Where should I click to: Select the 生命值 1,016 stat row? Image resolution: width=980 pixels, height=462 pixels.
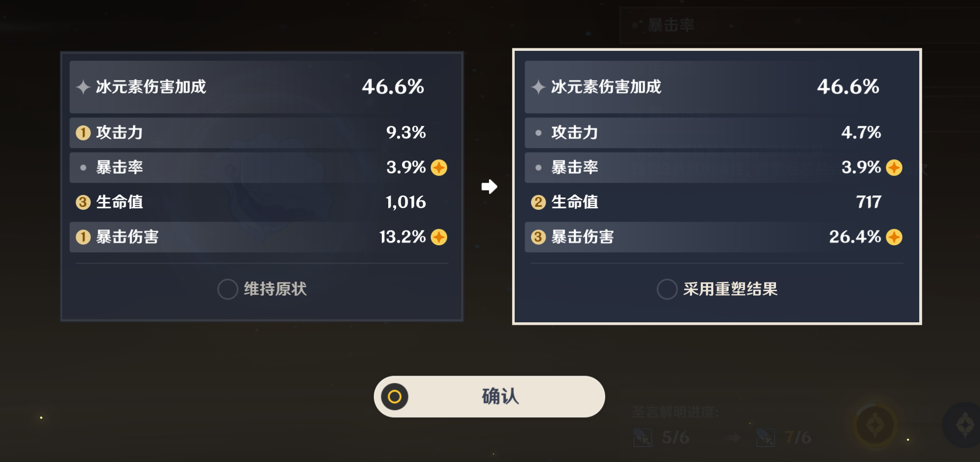click(x=261, y=202)
